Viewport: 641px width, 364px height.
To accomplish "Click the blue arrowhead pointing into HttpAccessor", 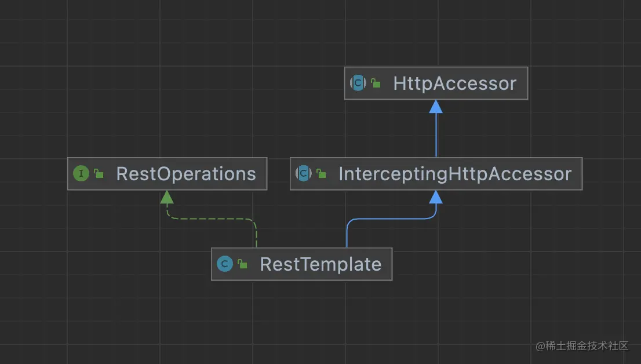I will [x=436, y=107].
